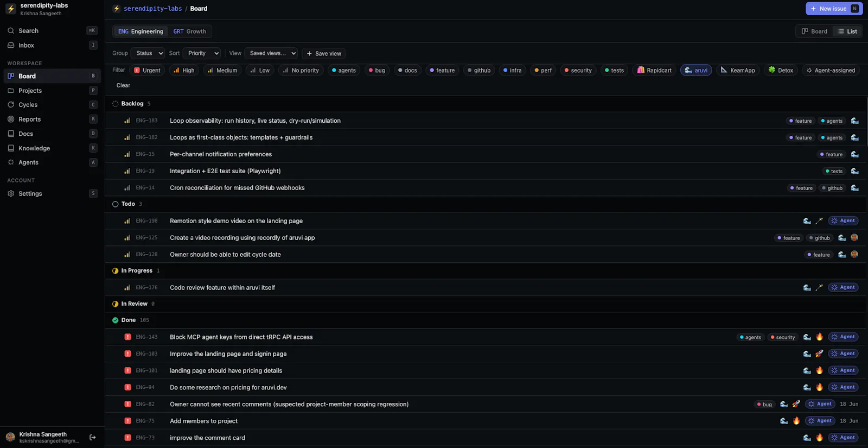
Task: Toggle the Agent-assigned filter
Action: 831,71
